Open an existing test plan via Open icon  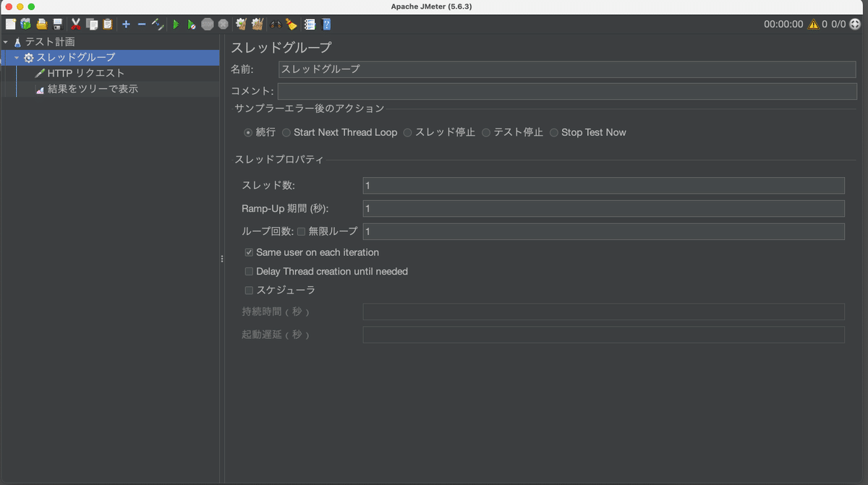click(41, 23)
